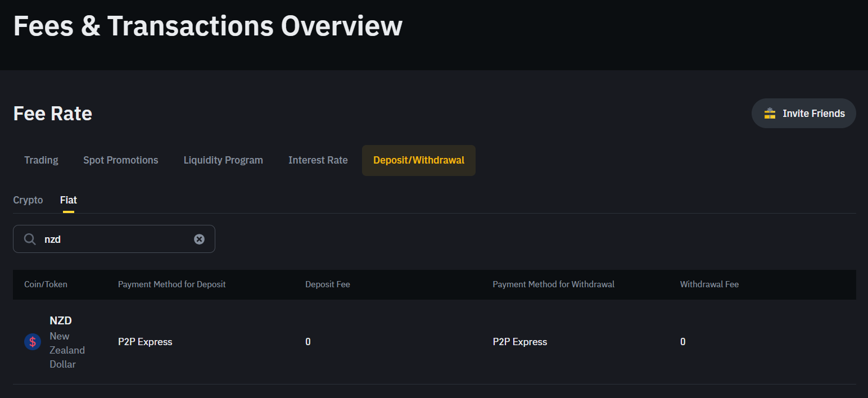This screenshot has height=398, width=868.
Task: Click the magnifier icon in the search box
Action: [30, 239]
